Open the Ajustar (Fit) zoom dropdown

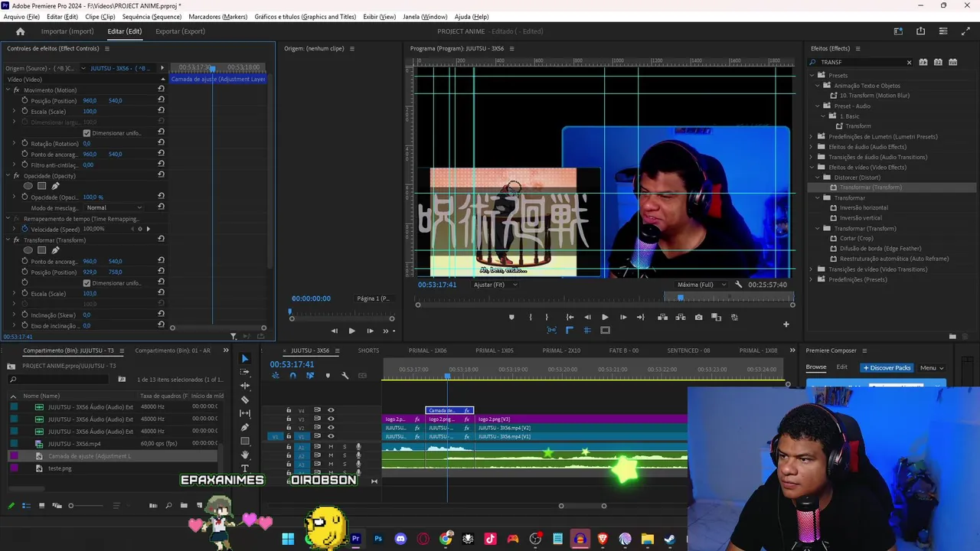(x=495, y=285)
